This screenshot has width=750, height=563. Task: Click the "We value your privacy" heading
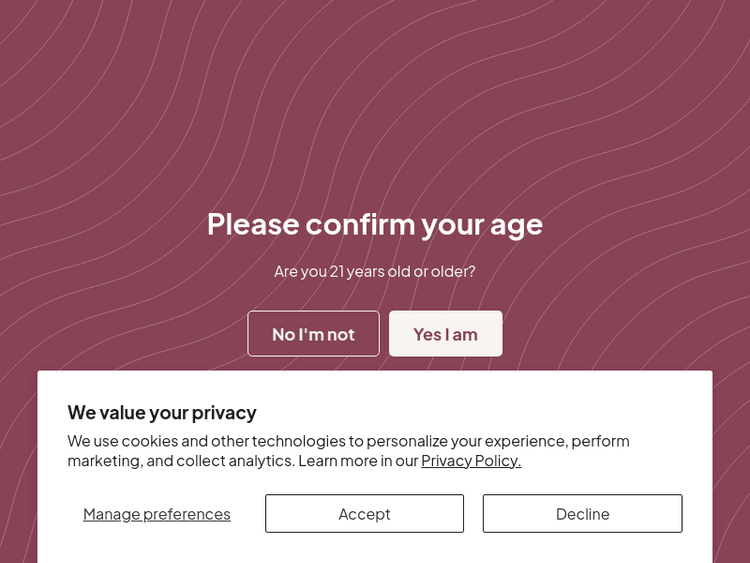click(x=162, y=412)
